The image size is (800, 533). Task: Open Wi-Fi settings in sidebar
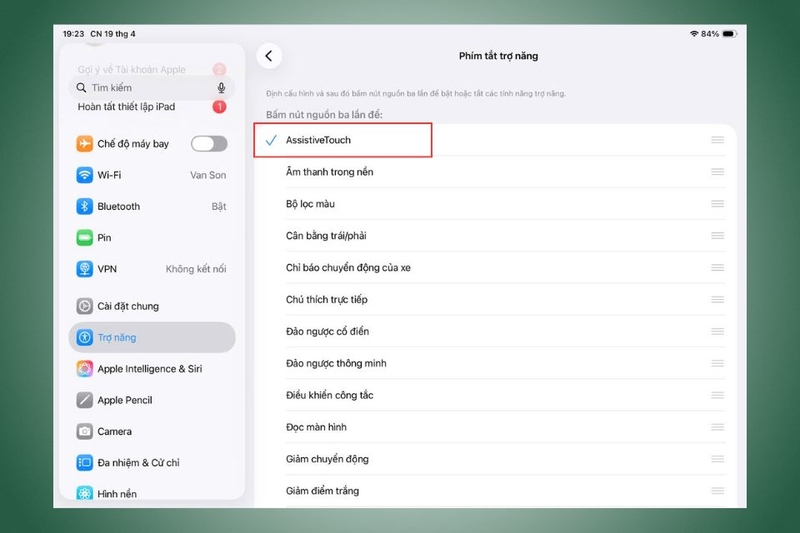pos(152,175)
